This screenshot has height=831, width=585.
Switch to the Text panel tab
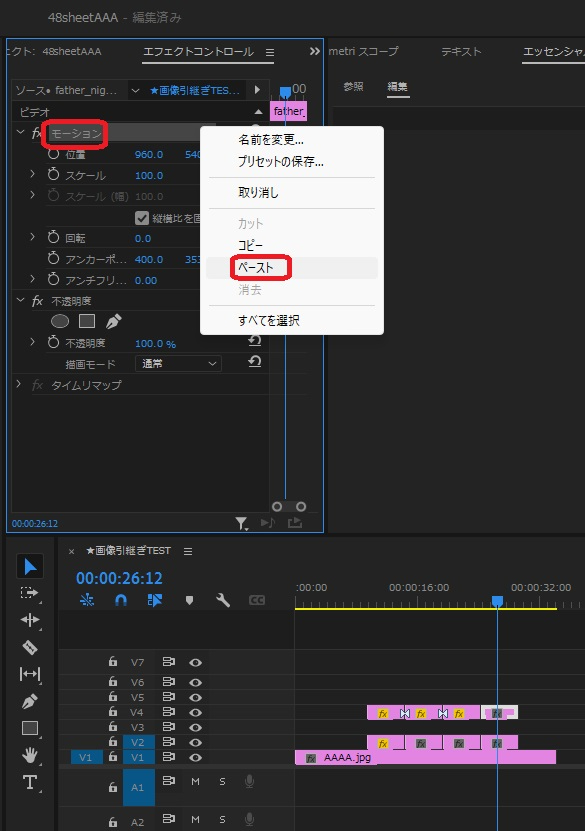[461, 51]
